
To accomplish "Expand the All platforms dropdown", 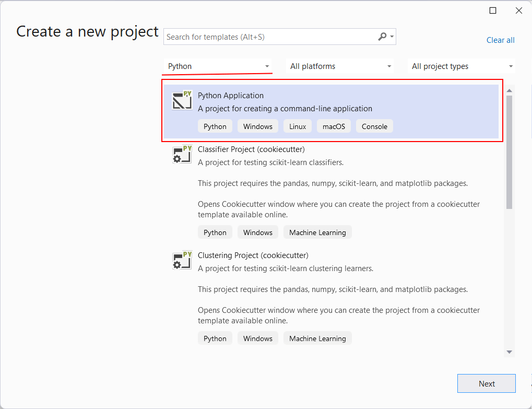I will coord(340,66).
